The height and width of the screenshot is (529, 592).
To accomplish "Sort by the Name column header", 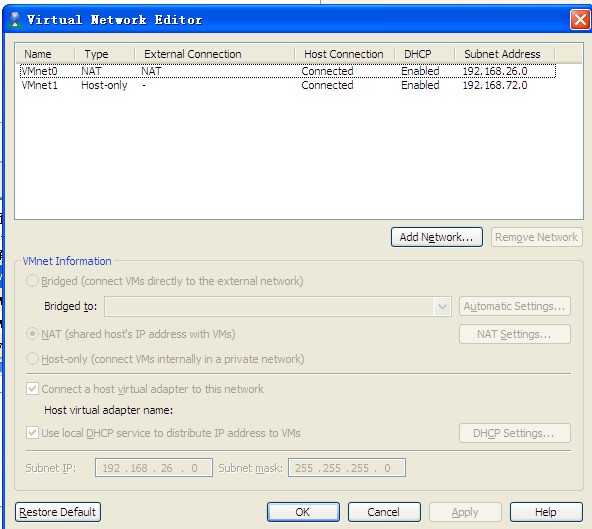I will [45, 54].
